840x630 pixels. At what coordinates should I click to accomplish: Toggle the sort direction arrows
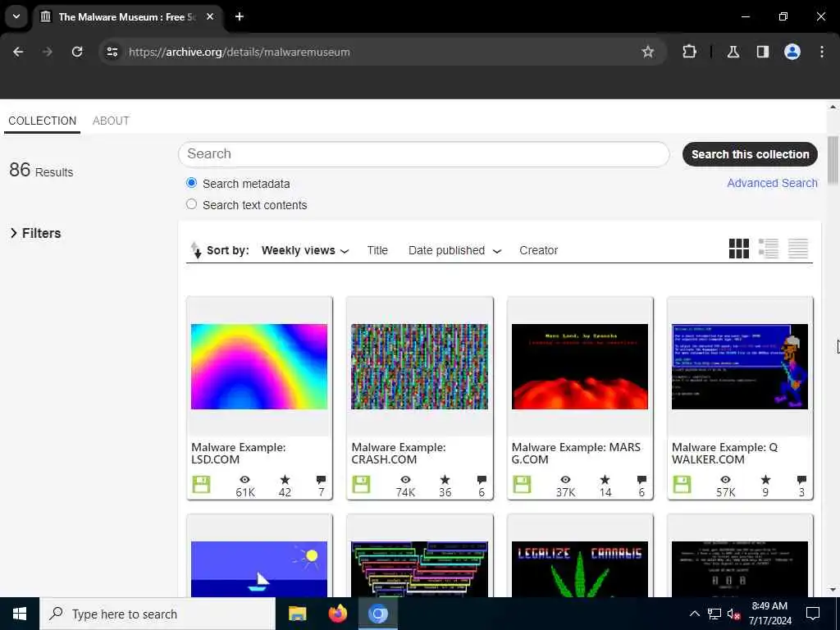coord(196,250)
